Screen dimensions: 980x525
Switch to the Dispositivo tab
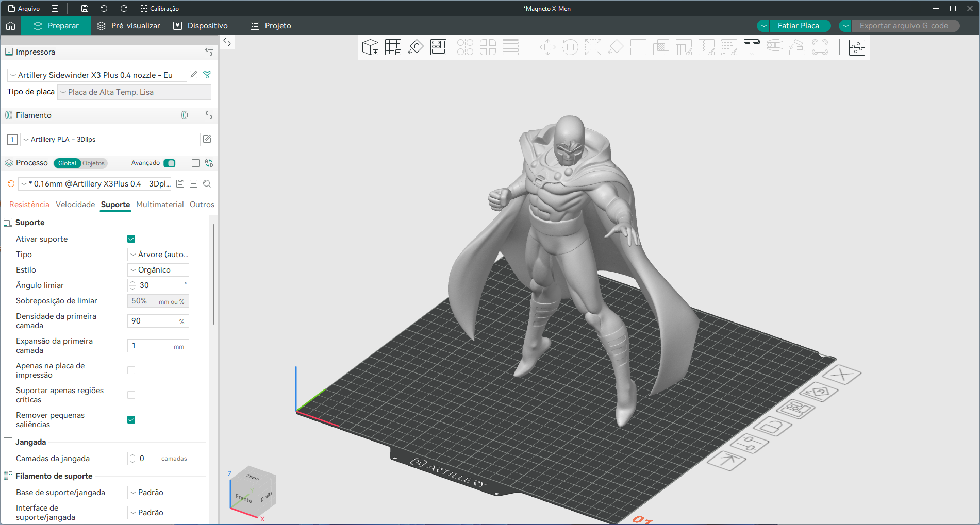(201, 26)
